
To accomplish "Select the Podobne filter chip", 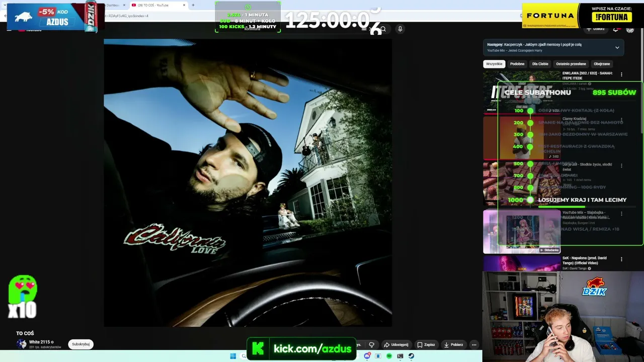I will (x=517, y=64).
